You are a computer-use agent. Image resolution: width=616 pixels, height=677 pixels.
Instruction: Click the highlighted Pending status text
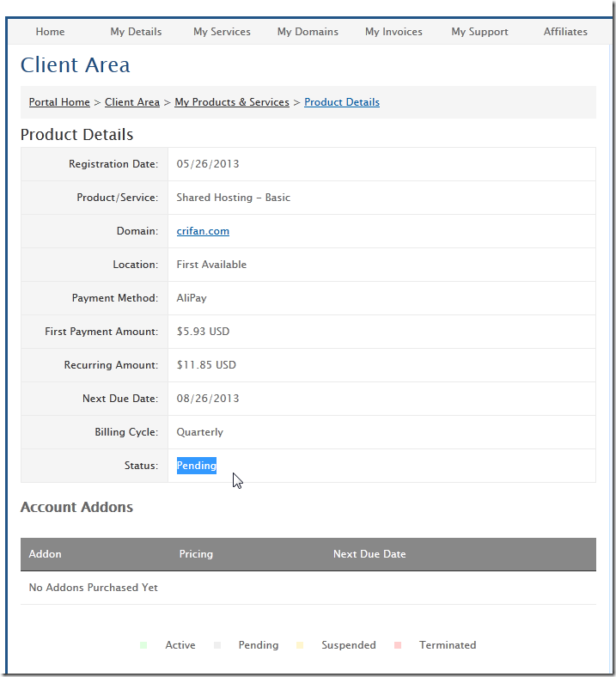[197, 466]
